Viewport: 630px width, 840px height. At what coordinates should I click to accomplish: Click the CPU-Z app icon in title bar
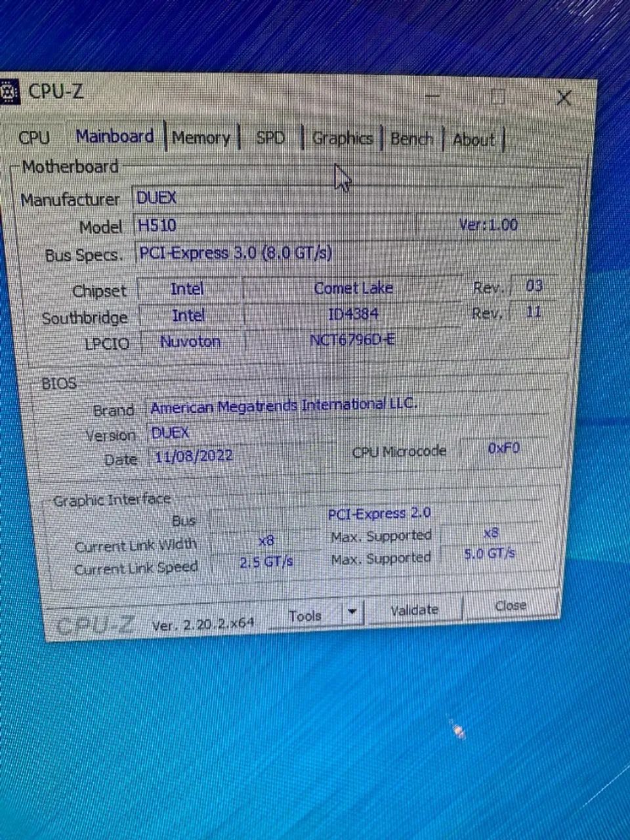click(8, 93)
